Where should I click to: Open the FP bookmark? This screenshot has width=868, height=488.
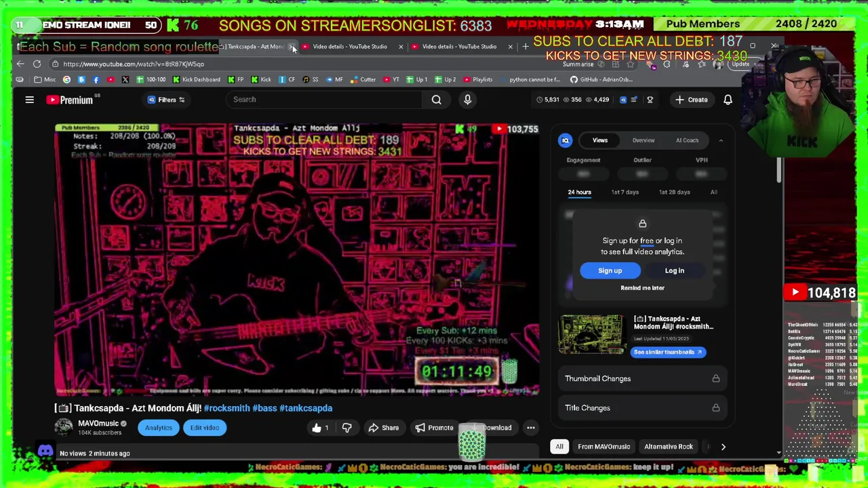point(235,79)
